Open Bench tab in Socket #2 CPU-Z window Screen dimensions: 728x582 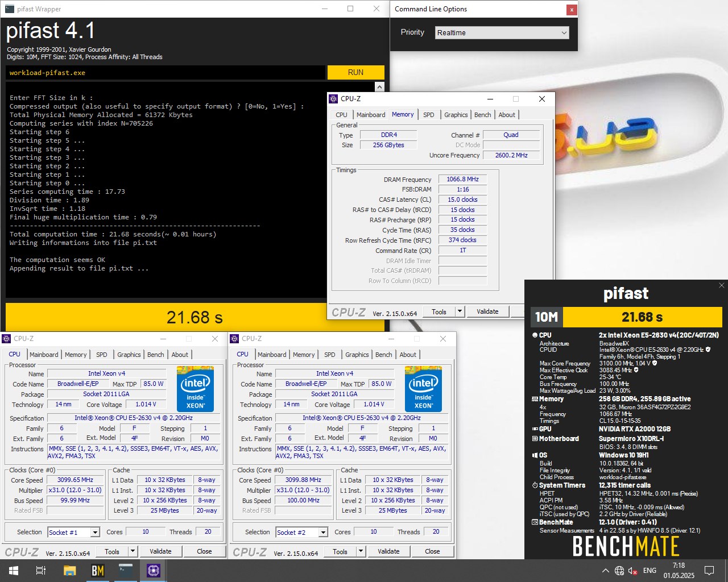(x=384, y=355)
